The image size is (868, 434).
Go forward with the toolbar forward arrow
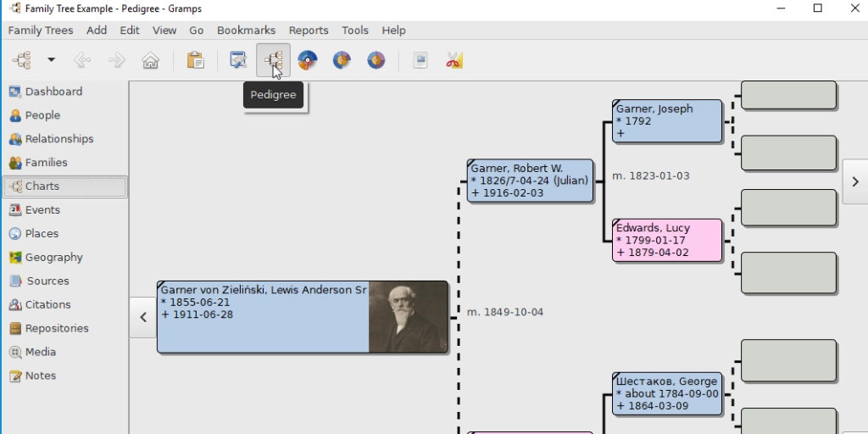pyautogui.click(x=116, y=60)
